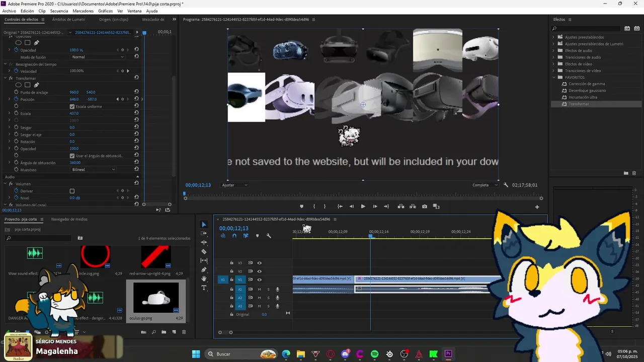
Task: Toggle Escala uniforme checkbox
Action: click(72, 107)
